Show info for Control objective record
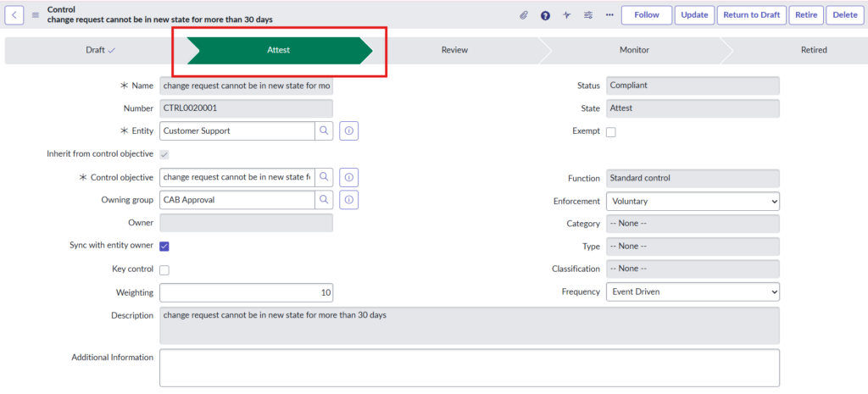This screenshot has width=868, height=394. pos(349,178)
